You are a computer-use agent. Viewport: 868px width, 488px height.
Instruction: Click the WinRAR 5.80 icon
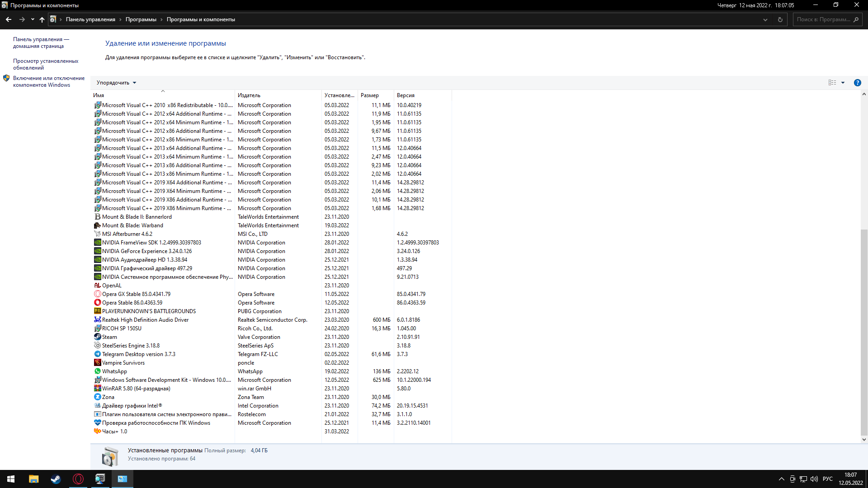(x=97, y=389)
